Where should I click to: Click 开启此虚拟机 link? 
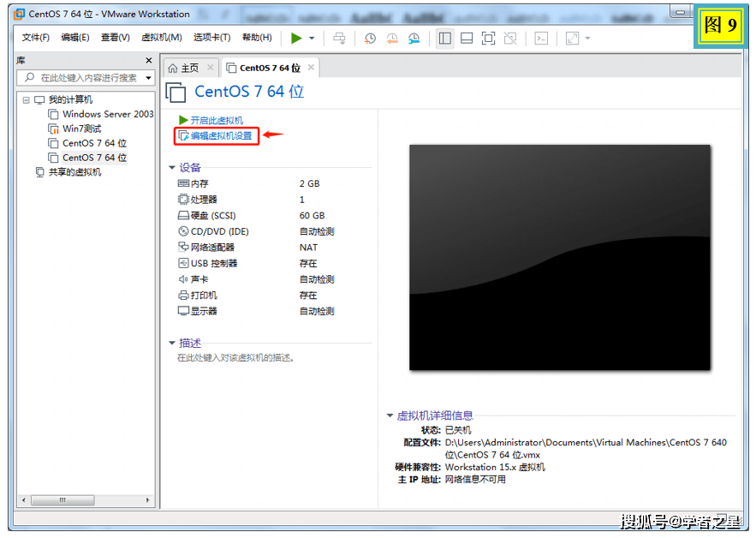[x=217, y=120]
